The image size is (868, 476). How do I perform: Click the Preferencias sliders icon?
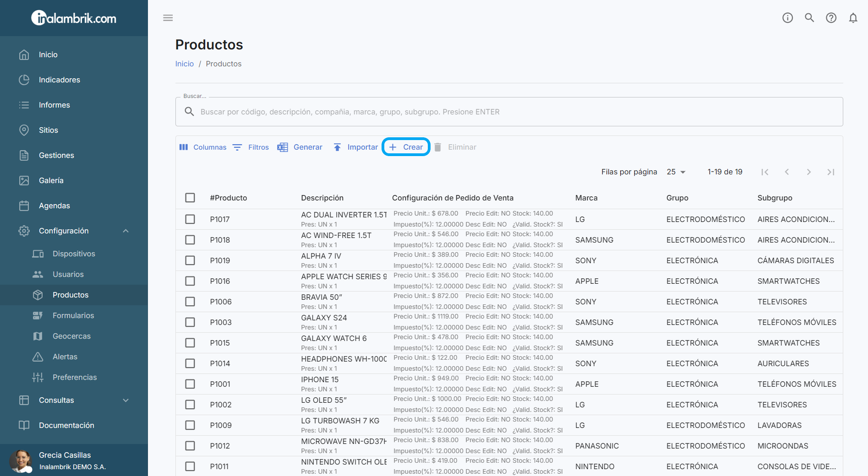point(38,377)
